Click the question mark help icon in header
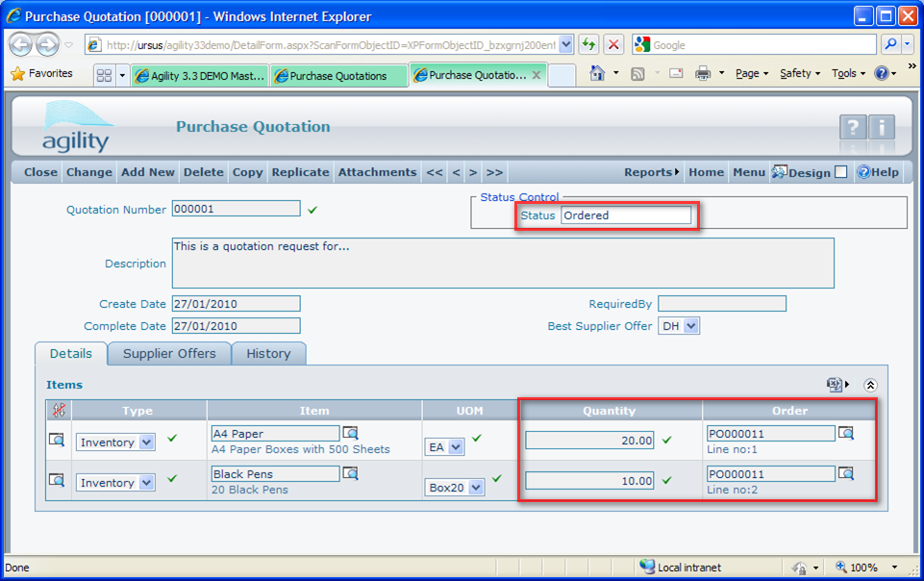Screen dimensions: 924x581 pyautogui.click(x=853, y=128)
